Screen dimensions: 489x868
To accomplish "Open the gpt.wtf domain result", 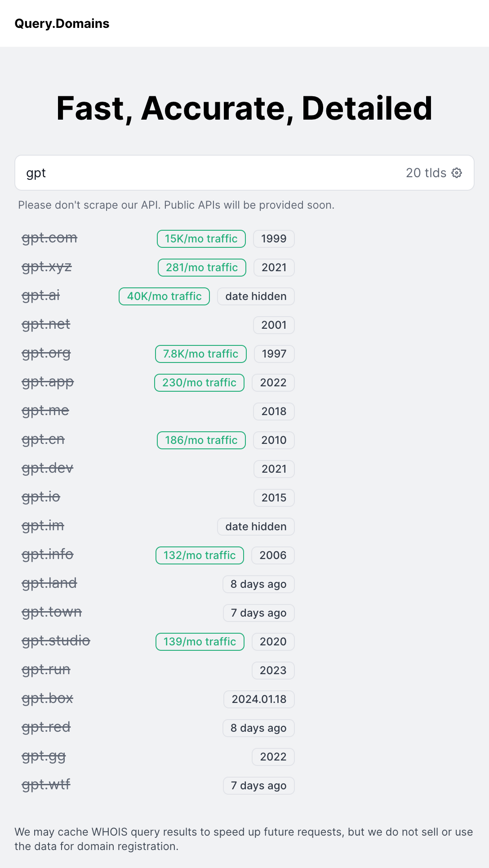I will click(46, 785).
